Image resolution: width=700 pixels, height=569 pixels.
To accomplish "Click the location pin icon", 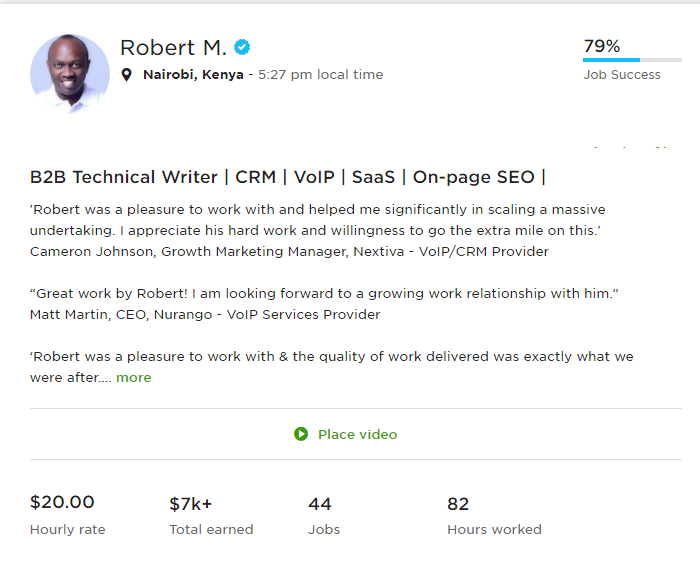I will 126,75.
